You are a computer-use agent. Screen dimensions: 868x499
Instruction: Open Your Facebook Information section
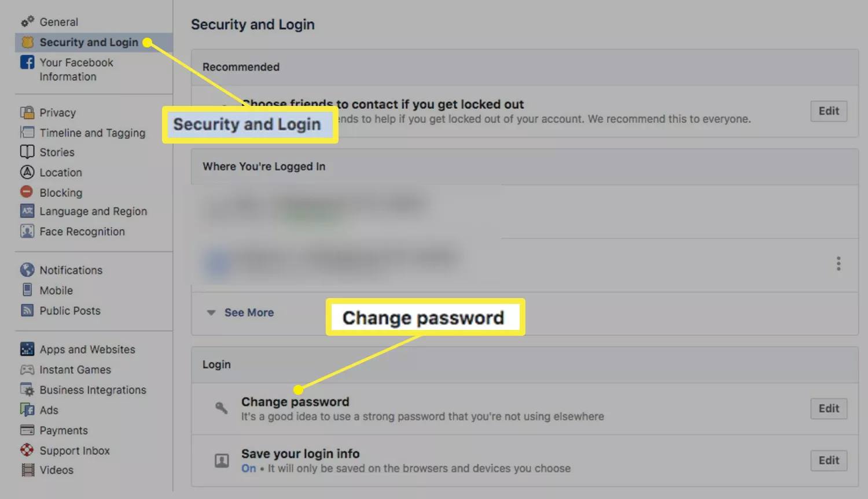(76, 69)
